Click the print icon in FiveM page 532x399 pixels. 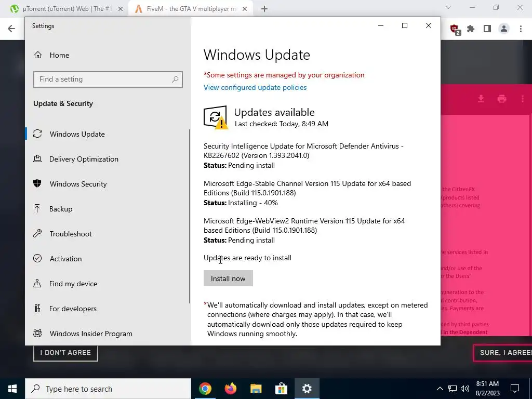(502, 99)
